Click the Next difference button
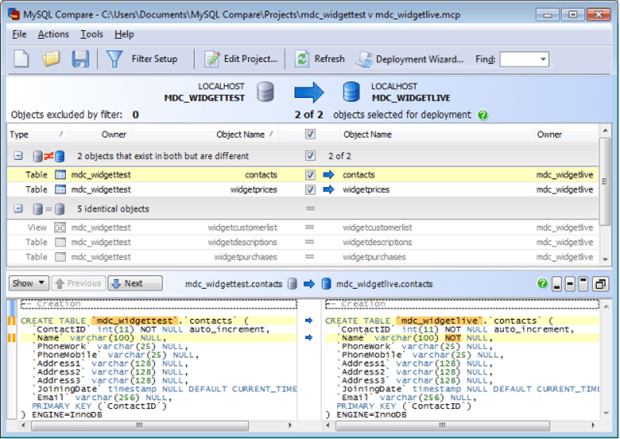The height and width of the screenshot is (439, 620). 135,284
